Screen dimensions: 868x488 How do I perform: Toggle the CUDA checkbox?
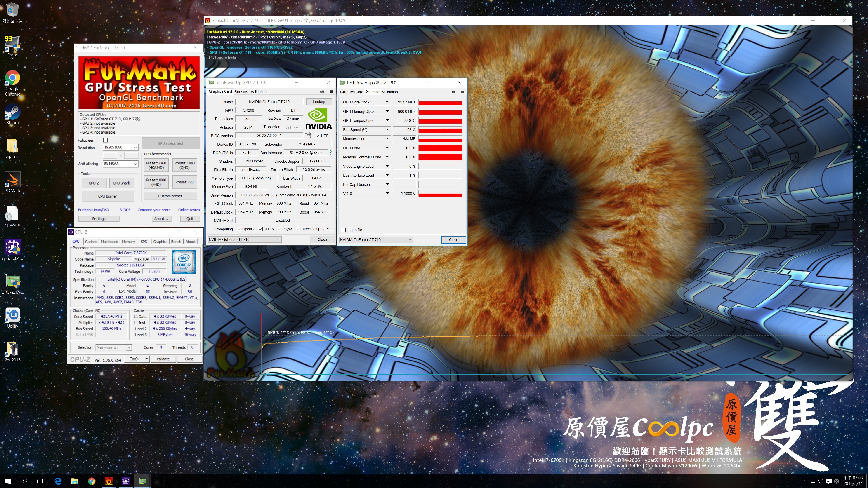[260, 229]
